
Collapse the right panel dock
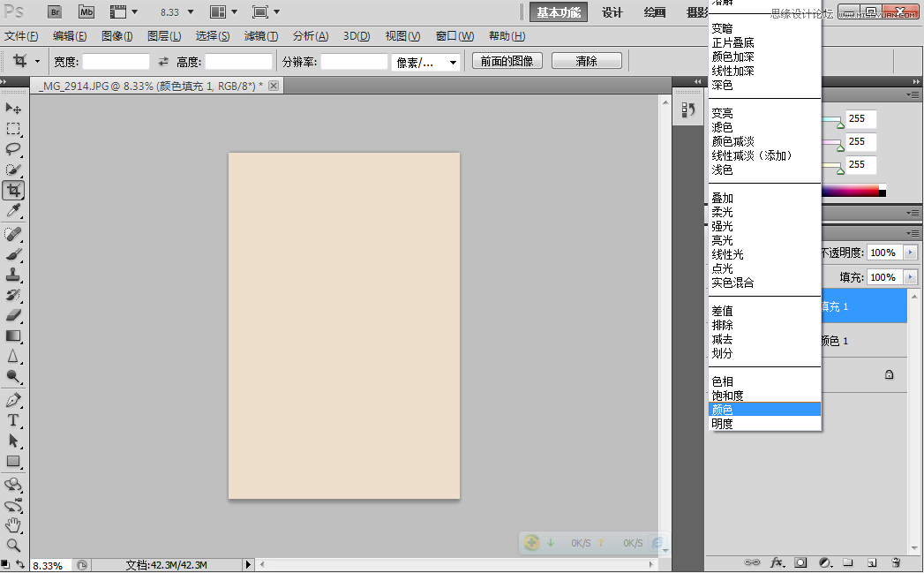[916, 81]
